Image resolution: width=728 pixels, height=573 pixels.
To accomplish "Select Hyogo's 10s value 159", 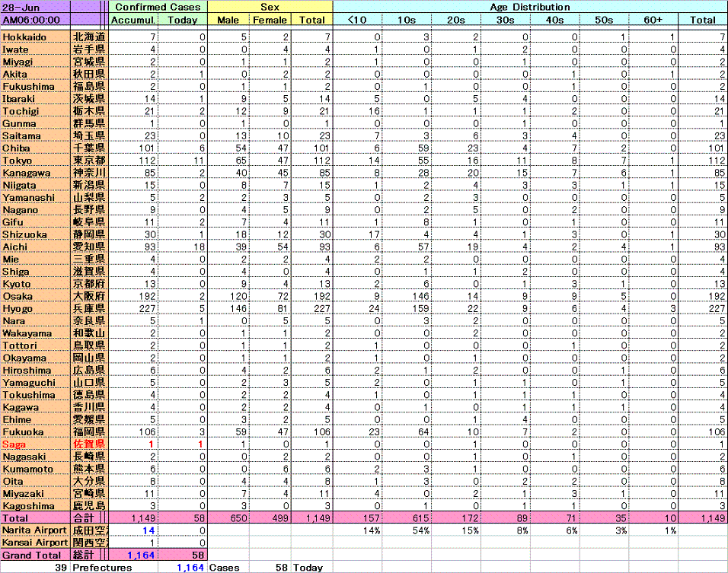I will [x=407, y=308].
